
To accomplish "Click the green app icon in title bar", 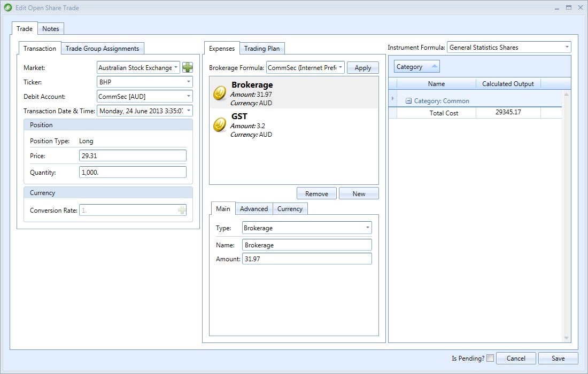I will tap(8, 7).
